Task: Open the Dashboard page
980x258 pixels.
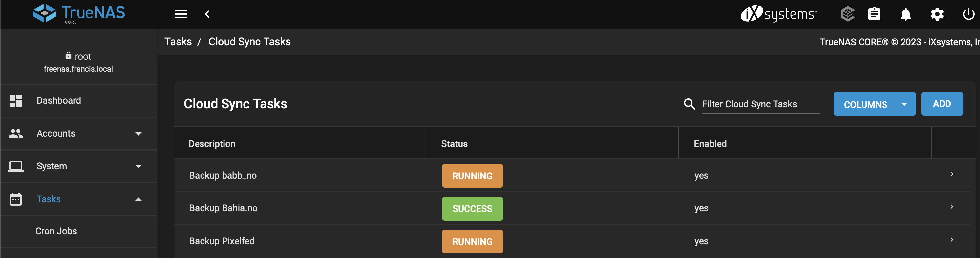Action: pos(79,100)
